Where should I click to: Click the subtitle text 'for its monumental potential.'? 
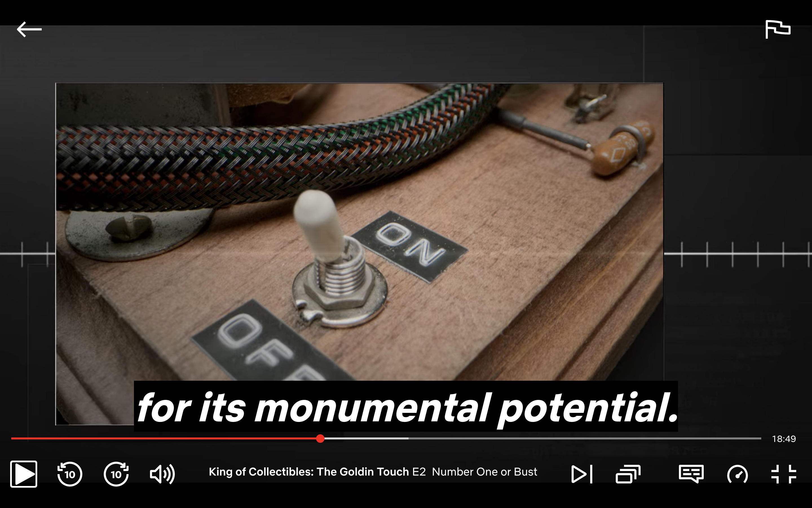(406, 406)
